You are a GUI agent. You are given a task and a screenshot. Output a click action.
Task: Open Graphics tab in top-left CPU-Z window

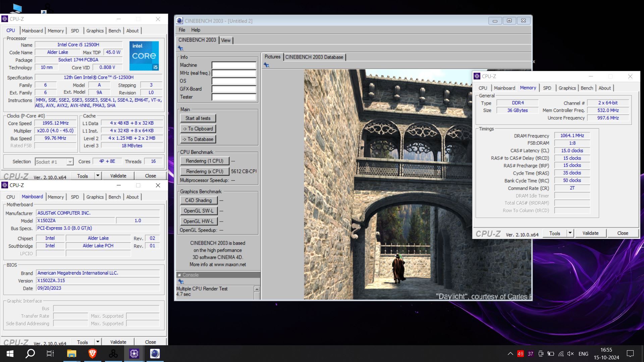pyautogui.click(x=95, y=31)
